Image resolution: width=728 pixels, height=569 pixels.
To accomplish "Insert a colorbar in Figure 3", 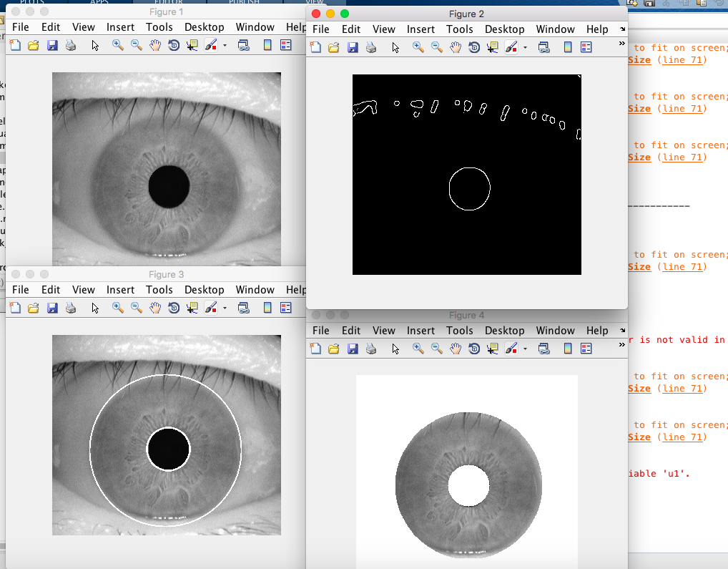I will point(267,308).
